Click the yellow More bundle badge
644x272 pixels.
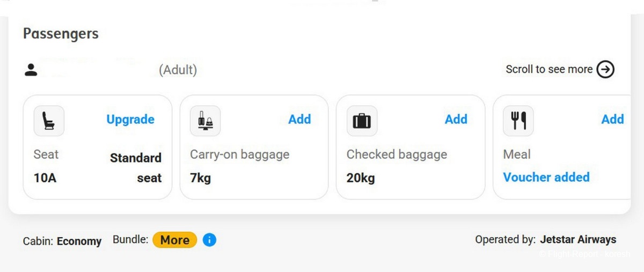(x=175, y=240)
